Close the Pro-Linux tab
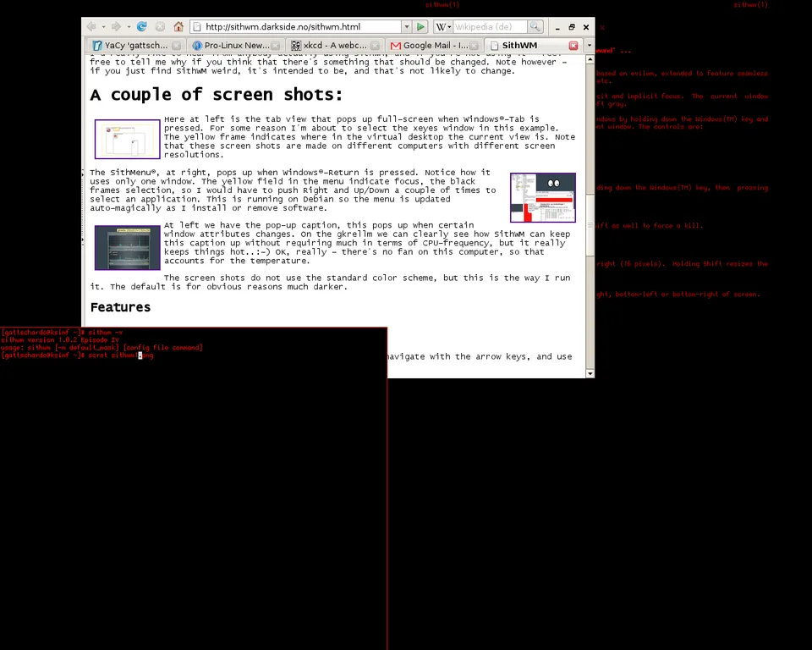812x650 pixels. [276, 46]
